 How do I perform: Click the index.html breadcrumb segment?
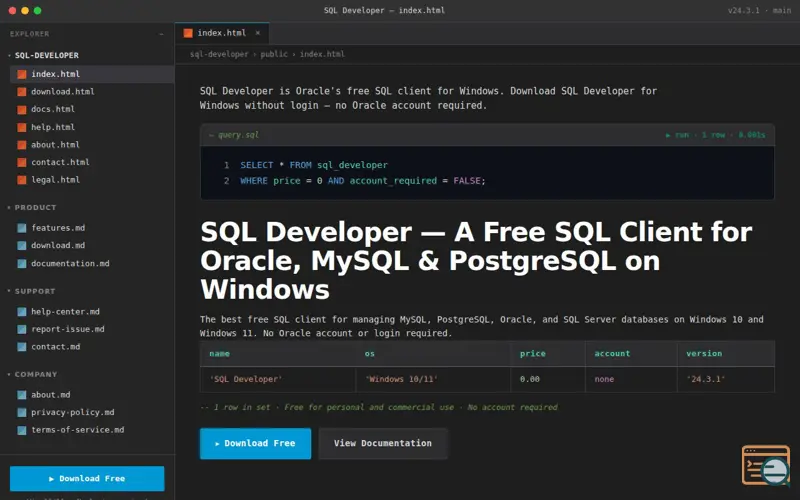pos(322,54)
